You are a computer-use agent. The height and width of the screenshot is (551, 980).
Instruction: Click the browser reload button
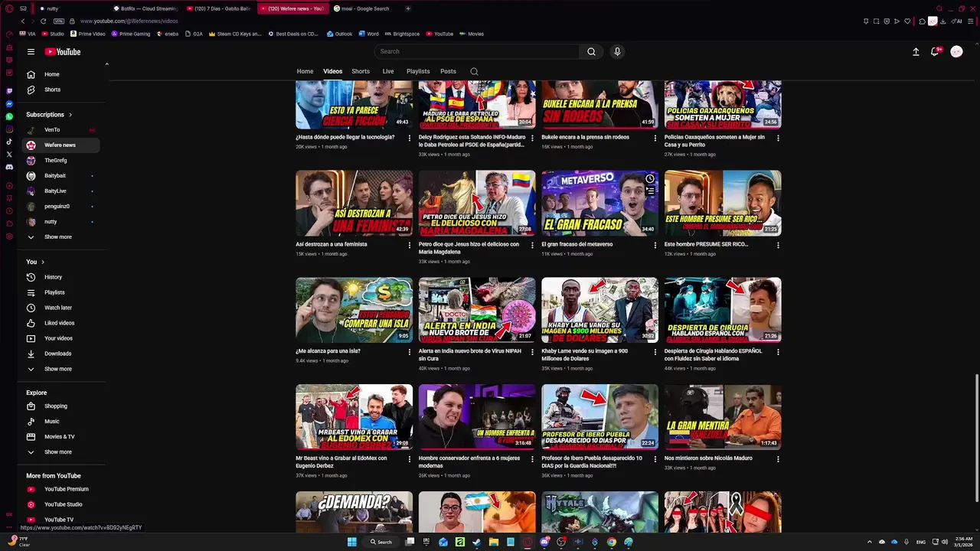click(43, 21)
